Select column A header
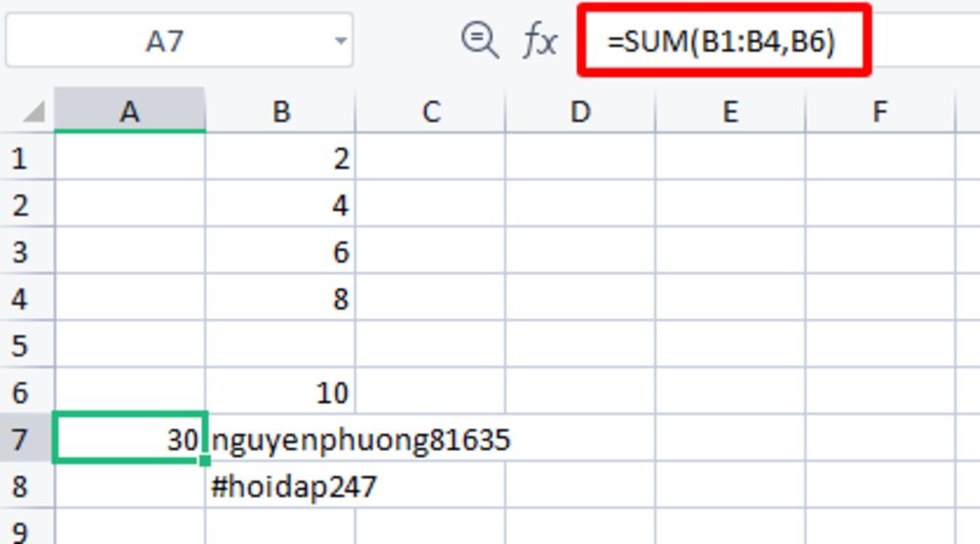Image resolution: width=980 pixels, height=544 pixels. [129, 112]
